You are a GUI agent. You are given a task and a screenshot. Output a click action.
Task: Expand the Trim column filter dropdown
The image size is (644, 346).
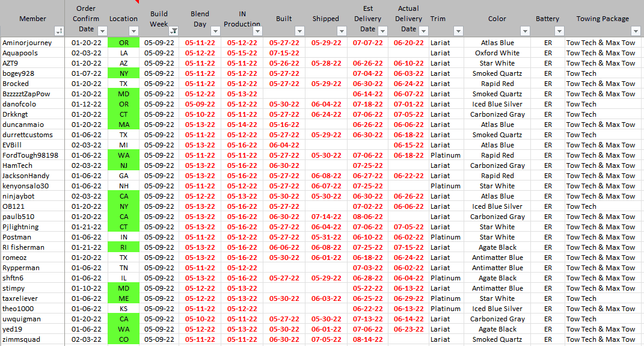458,31
